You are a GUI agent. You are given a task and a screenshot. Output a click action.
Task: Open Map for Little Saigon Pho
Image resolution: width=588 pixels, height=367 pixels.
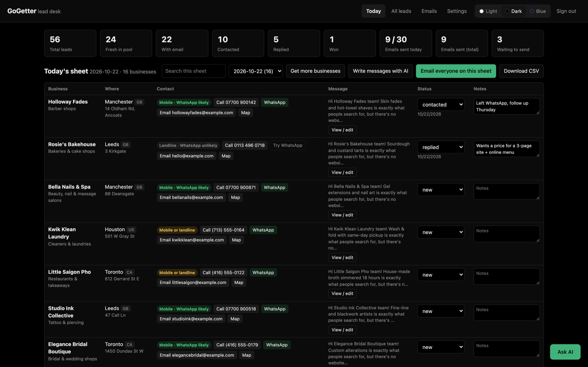tap(239, 283)
